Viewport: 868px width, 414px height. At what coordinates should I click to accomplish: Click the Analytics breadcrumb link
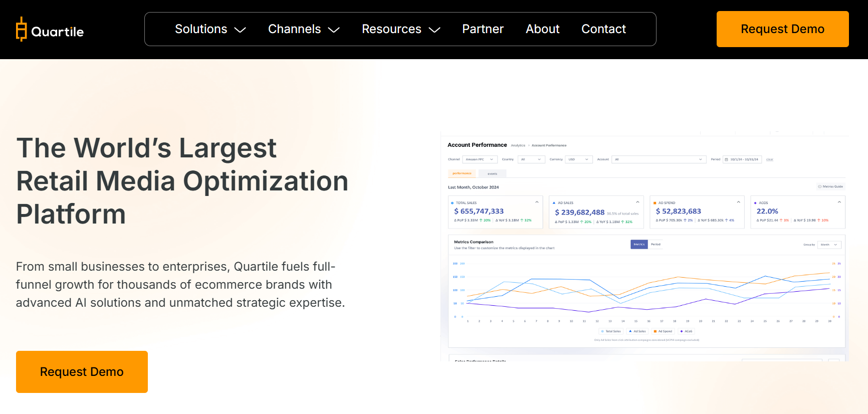pos(518,145)
